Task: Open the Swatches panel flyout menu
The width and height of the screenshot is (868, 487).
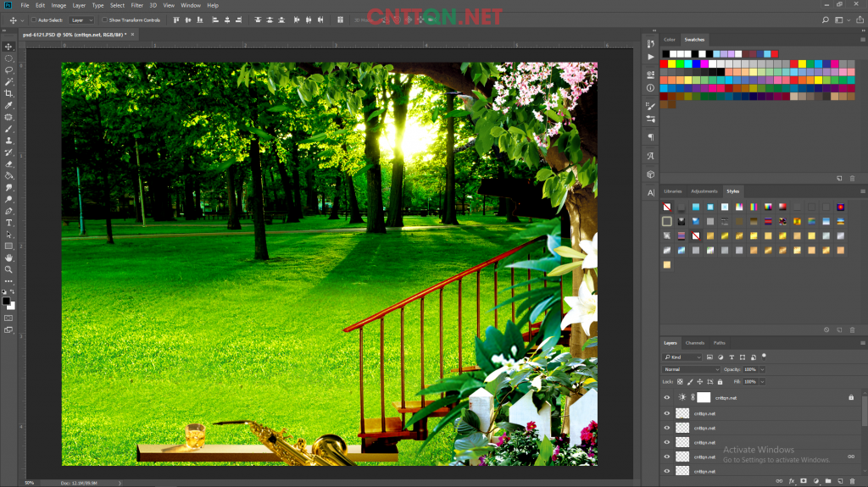Action: tap(862, 40)
